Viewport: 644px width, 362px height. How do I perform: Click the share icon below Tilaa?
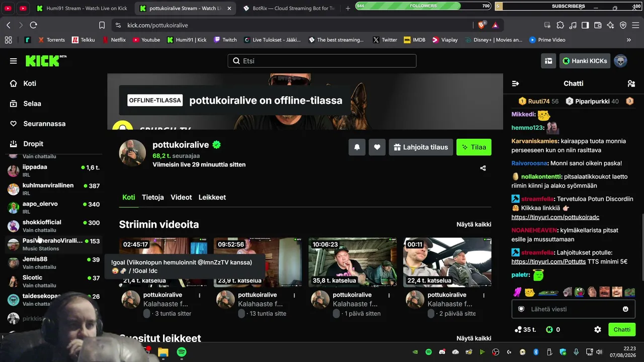483,168
